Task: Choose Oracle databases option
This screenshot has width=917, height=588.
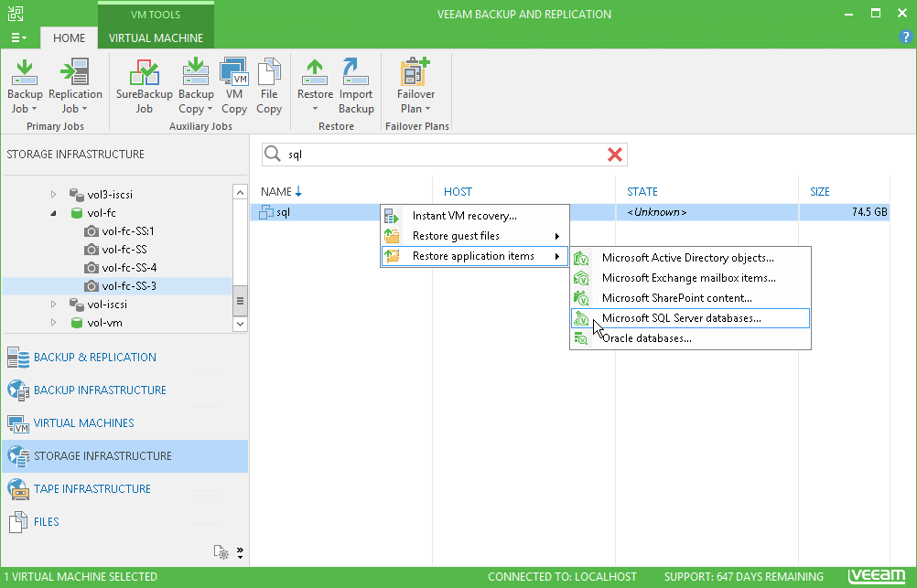Action: (x=690, y=338)
